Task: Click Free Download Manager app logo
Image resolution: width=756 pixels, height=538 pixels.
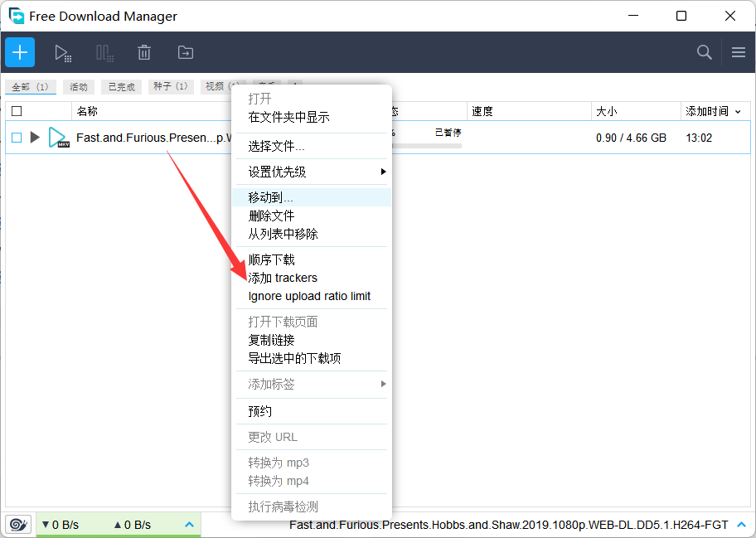Action: point(17,16)
